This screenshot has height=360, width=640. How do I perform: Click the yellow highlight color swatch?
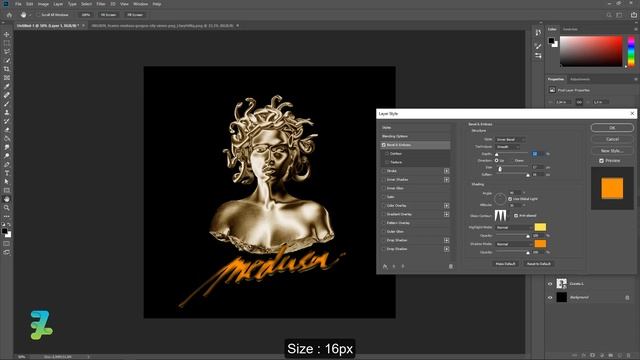540,227
